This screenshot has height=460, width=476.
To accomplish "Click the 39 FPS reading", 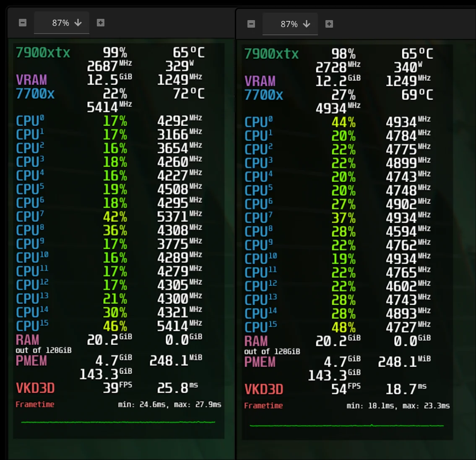I will (117, 388).
